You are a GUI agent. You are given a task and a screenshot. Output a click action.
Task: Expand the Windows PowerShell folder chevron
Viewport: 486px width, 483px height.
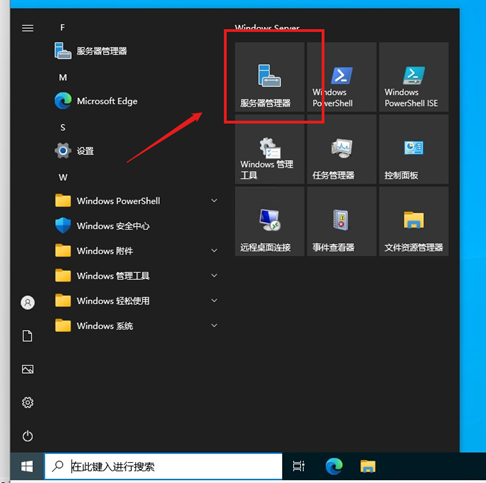coord(214,201)
